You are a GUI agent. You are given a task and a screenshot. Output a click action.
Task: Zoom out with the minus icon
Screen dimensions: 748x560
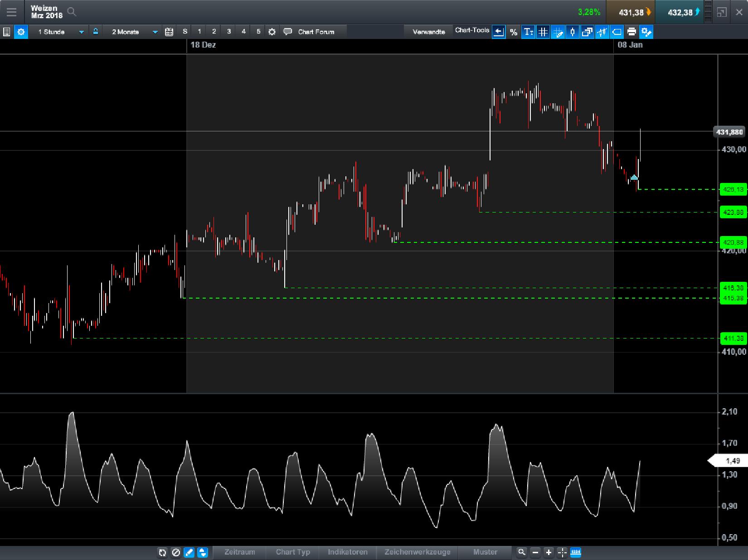click(x=535, y=552)
